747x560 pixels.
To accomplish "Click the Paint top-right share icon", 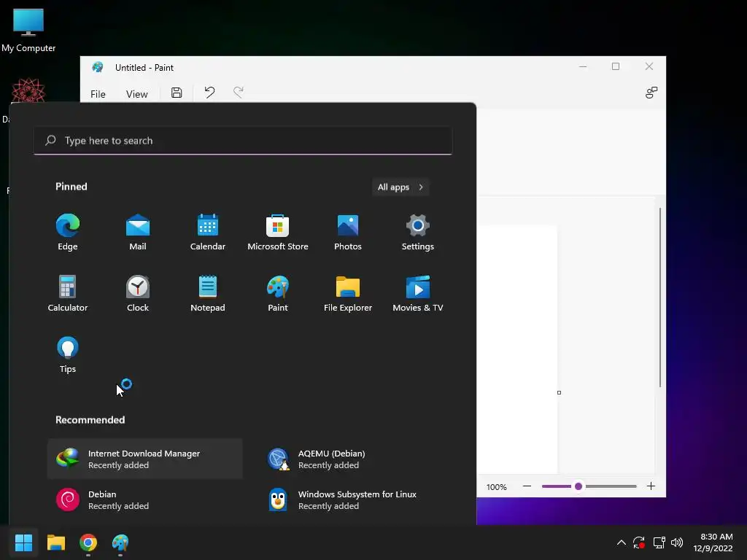I will (x=651, y=93).
